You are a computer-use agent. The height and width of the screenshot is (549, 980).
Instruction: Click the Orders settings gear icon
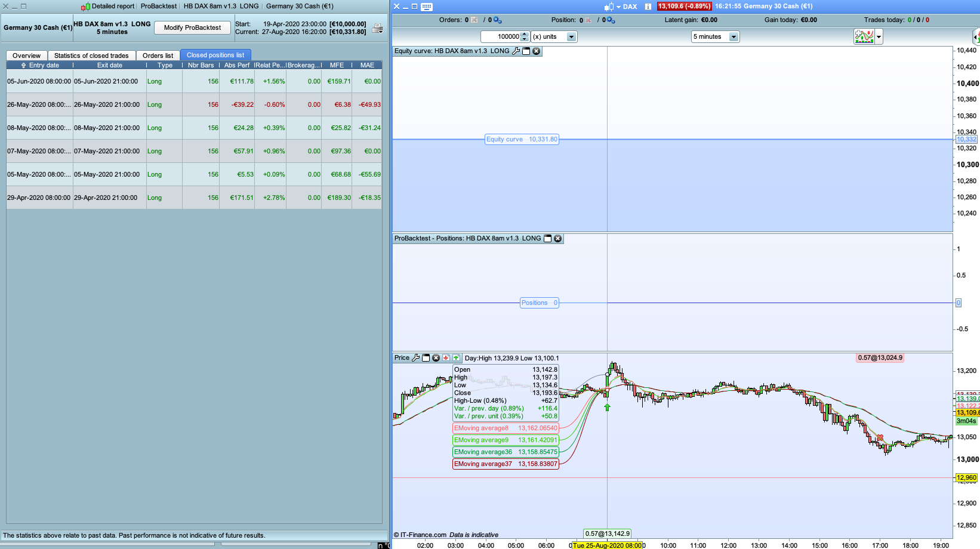(x=498, y=20)
